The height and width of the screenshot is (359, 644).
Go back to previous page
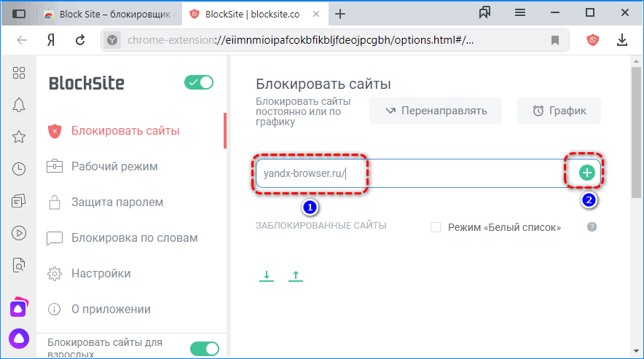(22, 40)
